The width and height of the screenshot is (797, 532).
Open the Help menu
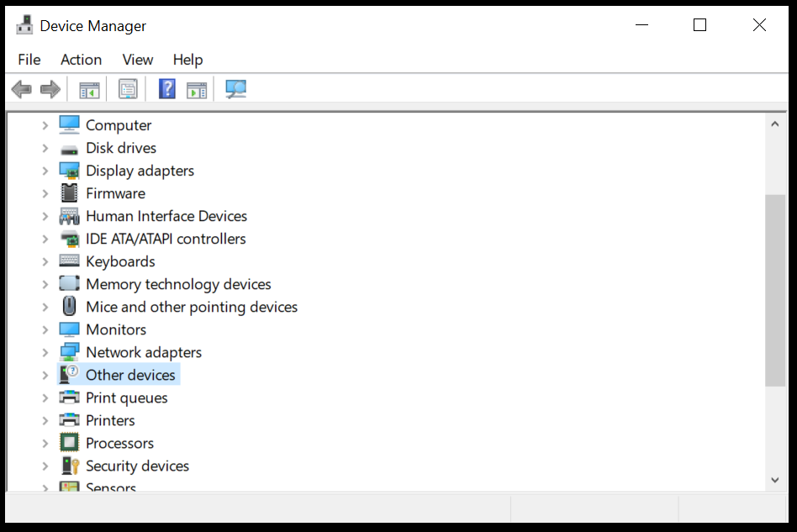pos(187,60)
